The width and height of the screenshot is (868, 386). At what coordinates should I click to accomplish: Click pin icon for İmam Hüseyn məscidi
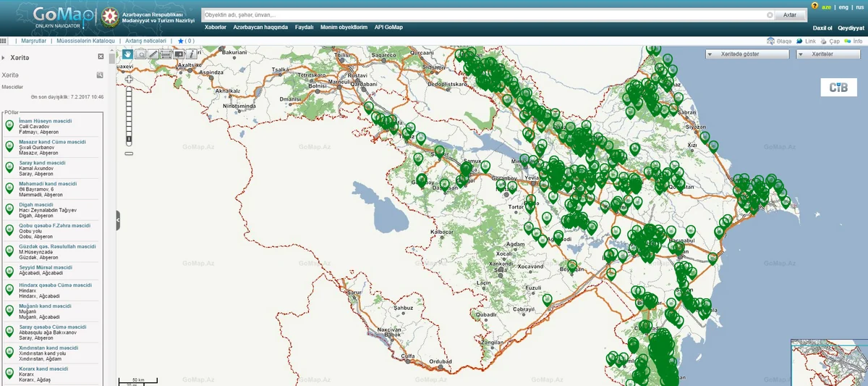tap(10, 125)
